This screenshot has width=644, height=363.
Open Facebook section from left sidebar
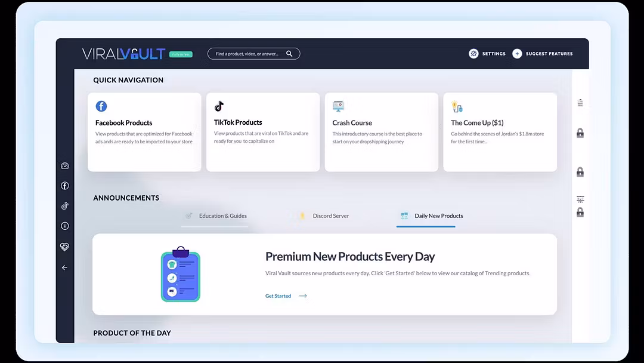tap(64, 186)
